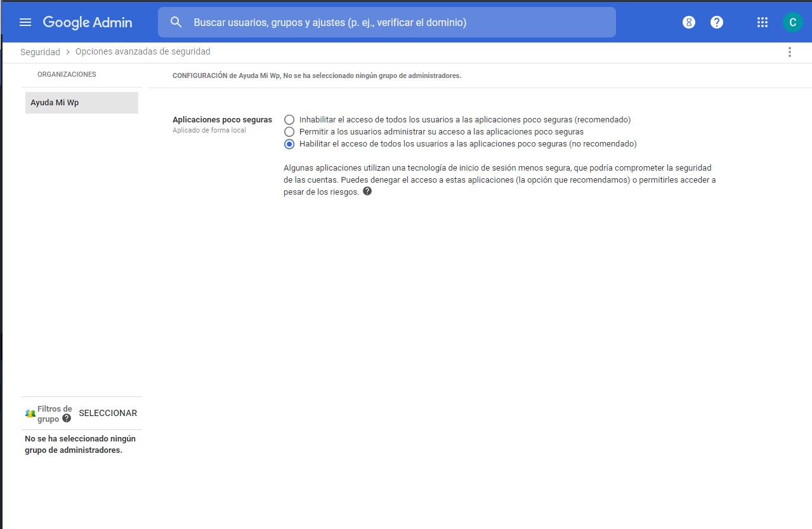
Task: Click the search magnifier icon
Action: pyautogui.click(x=176, y=22)
